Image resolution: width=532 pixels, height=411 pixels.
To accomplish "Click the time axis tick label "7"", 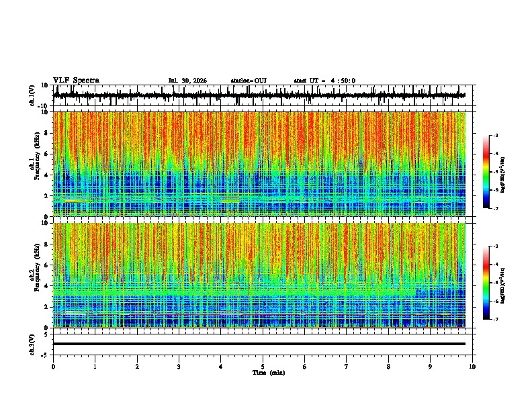I will click(347, 367).
